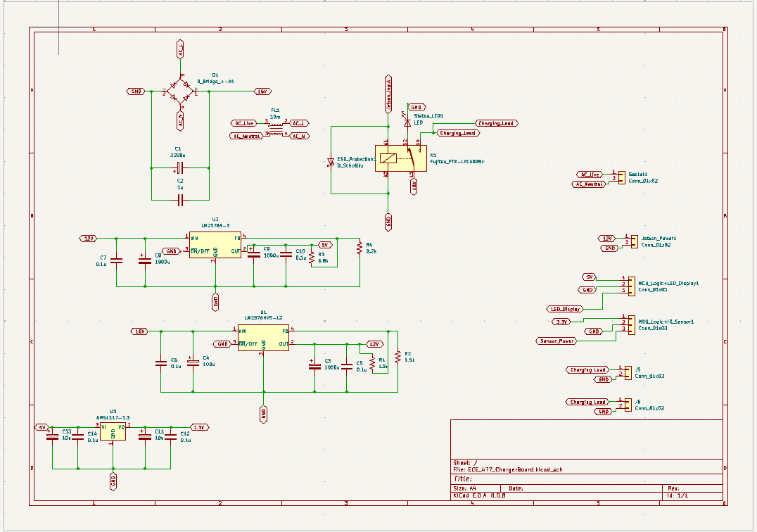Select capacitor C14 0.1u symbol
757x532 pixels.
[x=77, y=436]
